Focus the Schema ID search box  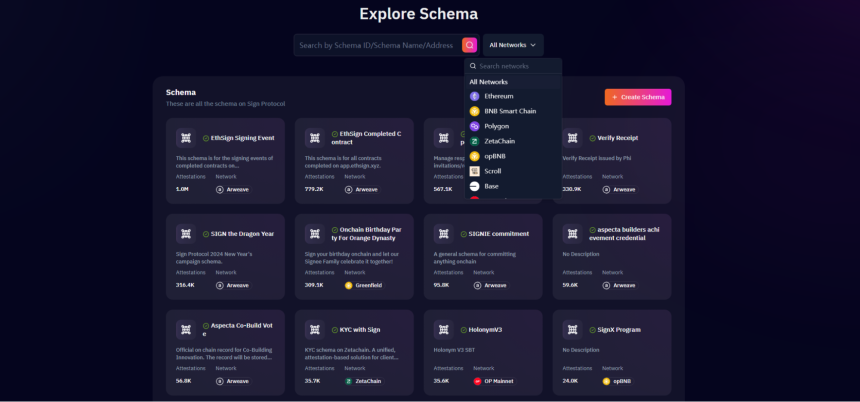387,45
